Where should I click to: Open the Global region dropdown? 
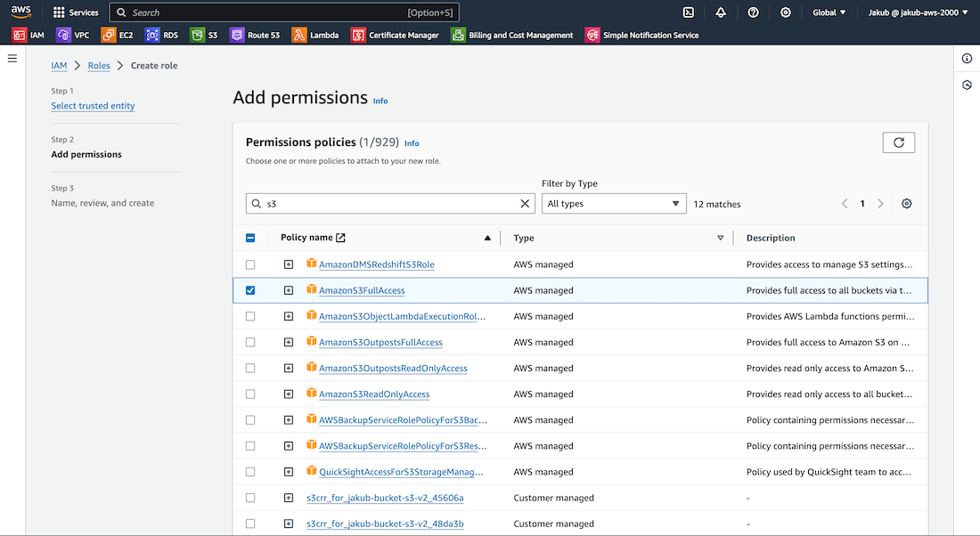point(829,12)
